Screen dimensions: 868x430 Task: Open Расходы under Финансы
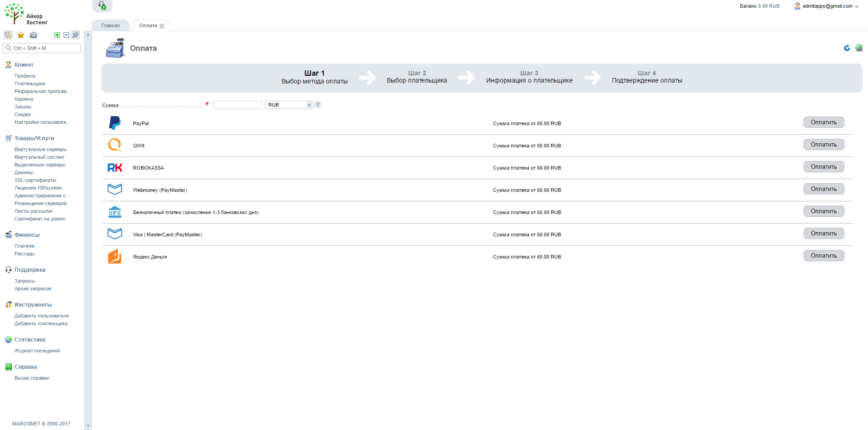pyautogui.click(x=25, y=254)
